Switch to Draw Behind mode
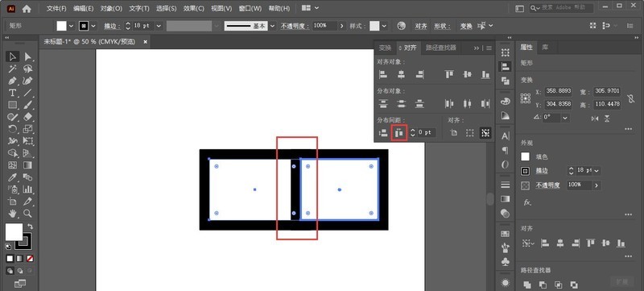The height and width of the screenshot is (291, 644). pos(19,271)
